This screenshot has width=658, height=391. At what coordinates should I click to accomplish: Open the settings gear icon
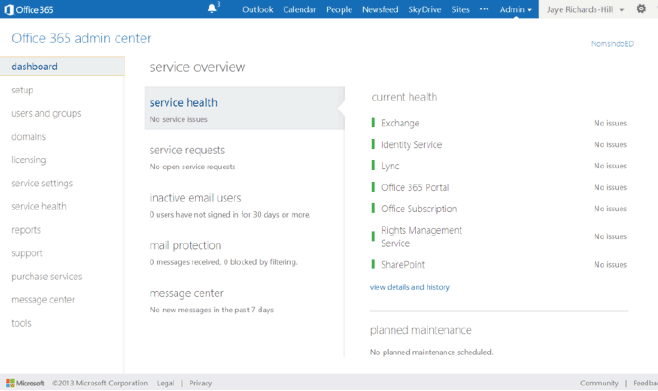click(641, 8)
